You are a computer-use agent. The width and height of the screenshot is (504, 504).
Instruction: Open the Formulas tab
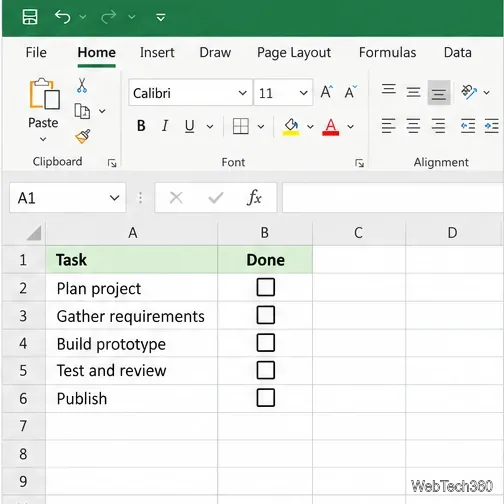(387, 53)
